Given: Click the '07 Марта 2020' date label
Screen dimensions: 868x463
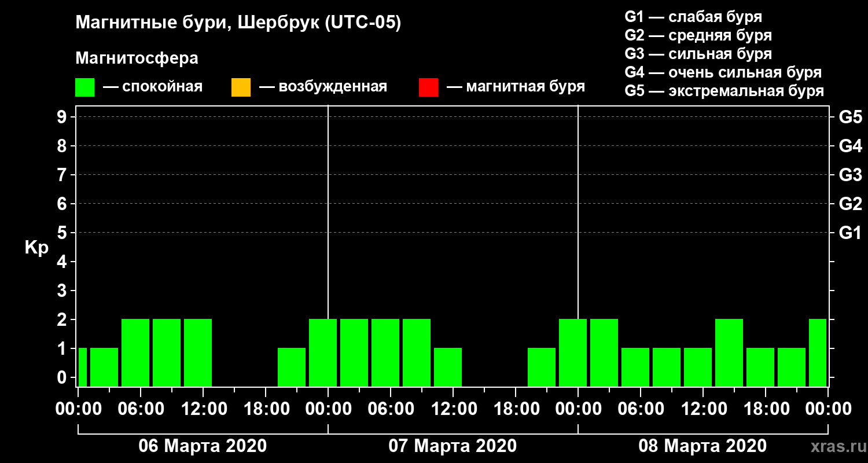Looking at the screenshot, I should [x=453, y=446].
